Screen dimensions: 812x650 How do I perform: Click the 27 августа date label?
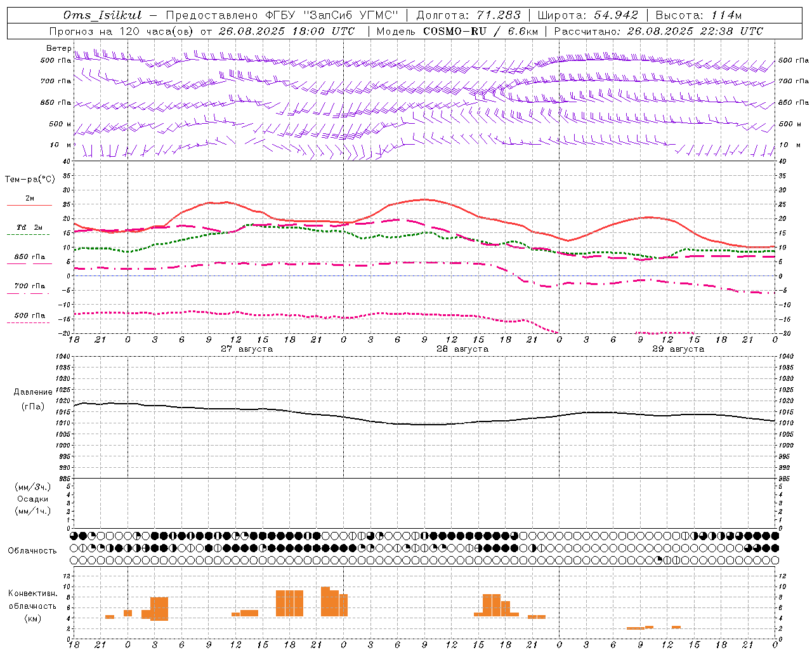coord(247,349)
